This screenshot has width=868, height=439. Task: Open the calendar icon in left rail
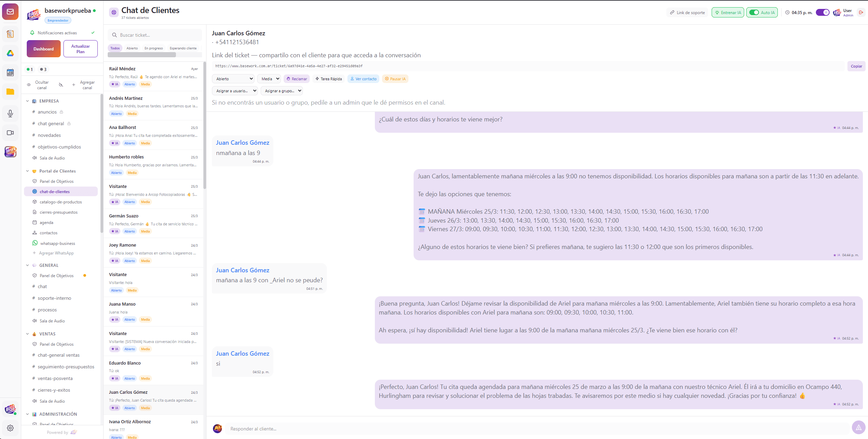[10, 72]
